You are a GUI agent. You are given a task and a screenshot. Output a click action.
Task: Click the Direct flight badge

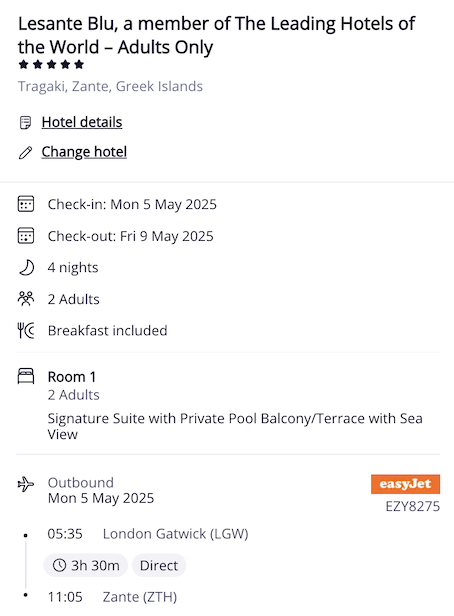(x=159, y=565)
